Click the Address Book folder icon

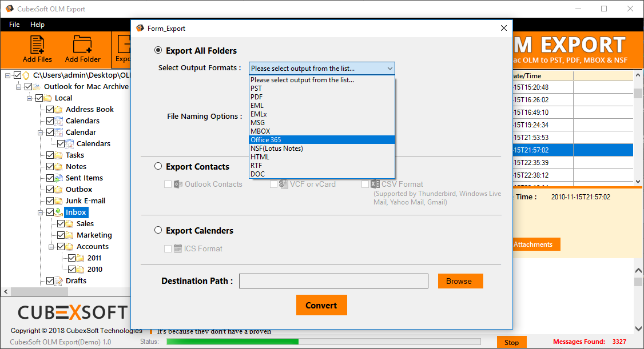click(x=59, y=110)
